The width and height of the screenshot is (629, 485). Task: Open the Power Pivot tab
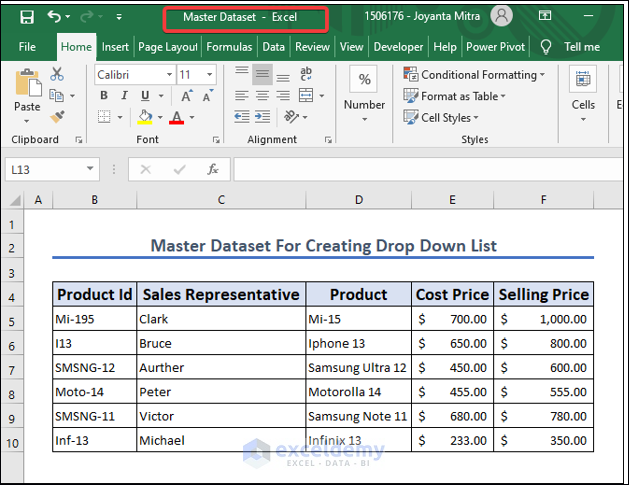(497, 47)
